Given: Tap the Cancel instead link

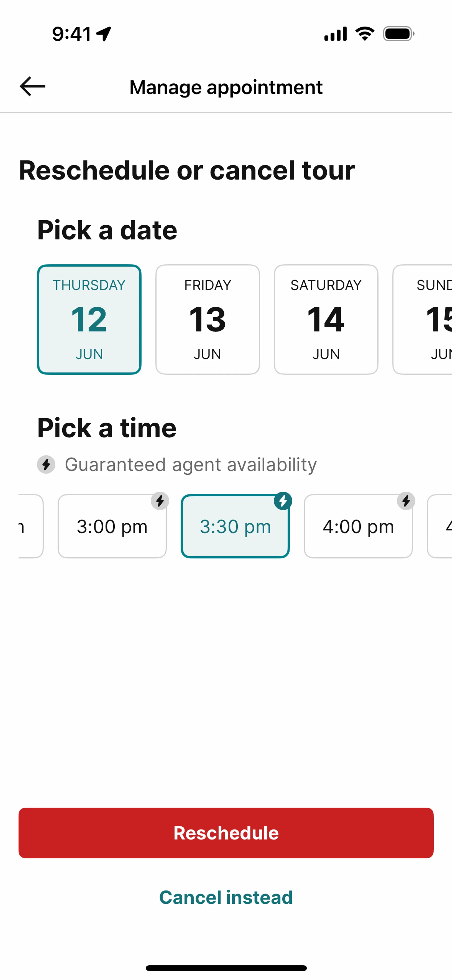Looking at the screenshot, I should pos(226,897).
